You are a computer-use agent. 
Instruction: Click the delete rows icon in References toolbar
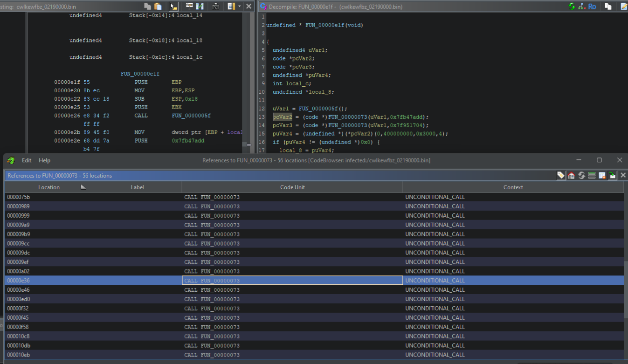coord(602,175)
